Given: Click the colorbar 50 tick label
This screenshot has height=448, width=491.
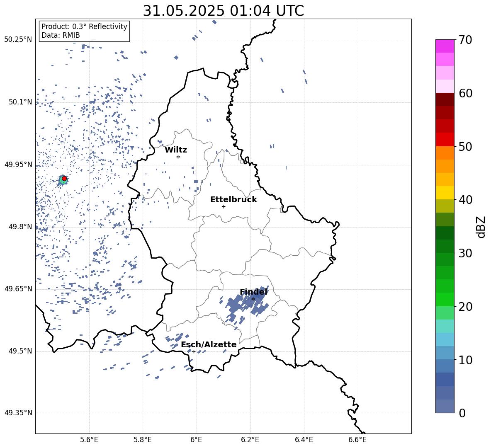Looking at the screenshot, I should [x=465, y=146].
